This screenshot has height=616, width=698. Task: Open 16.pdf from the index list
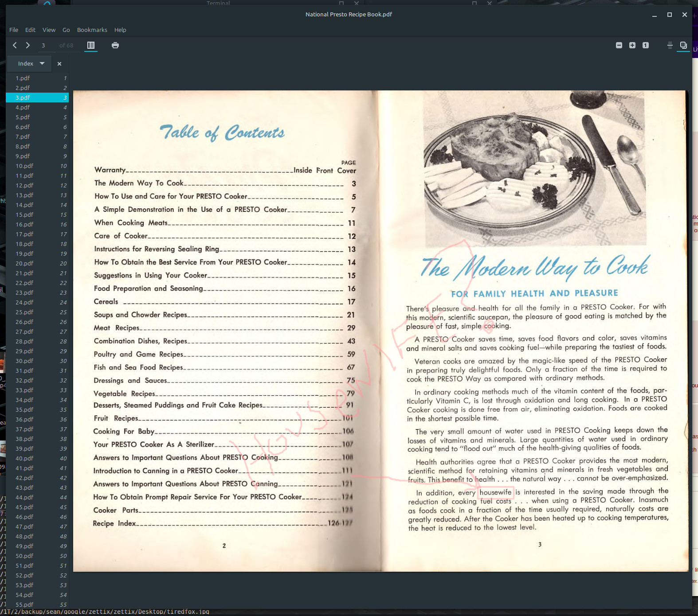[x=37, y=225]
